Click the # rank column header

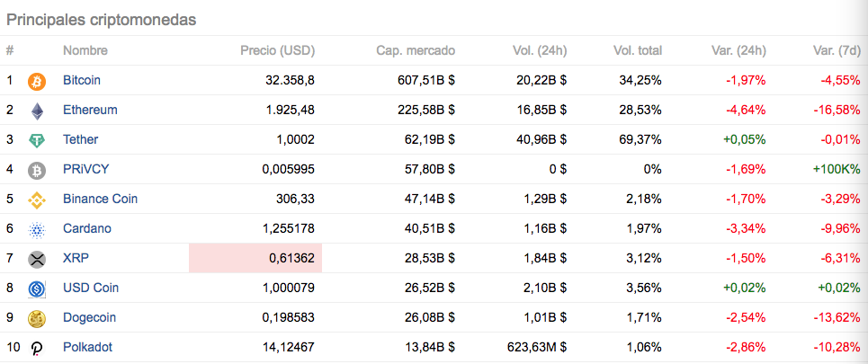(x=10, y=51)
